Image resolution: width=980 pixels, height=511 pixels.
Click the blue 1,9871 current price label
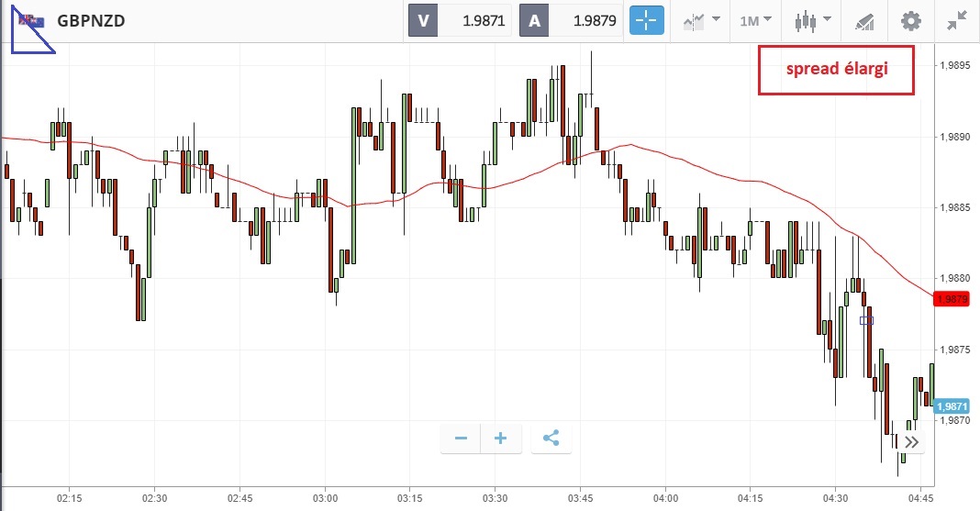pyautogui.click(x=954, y=406)
